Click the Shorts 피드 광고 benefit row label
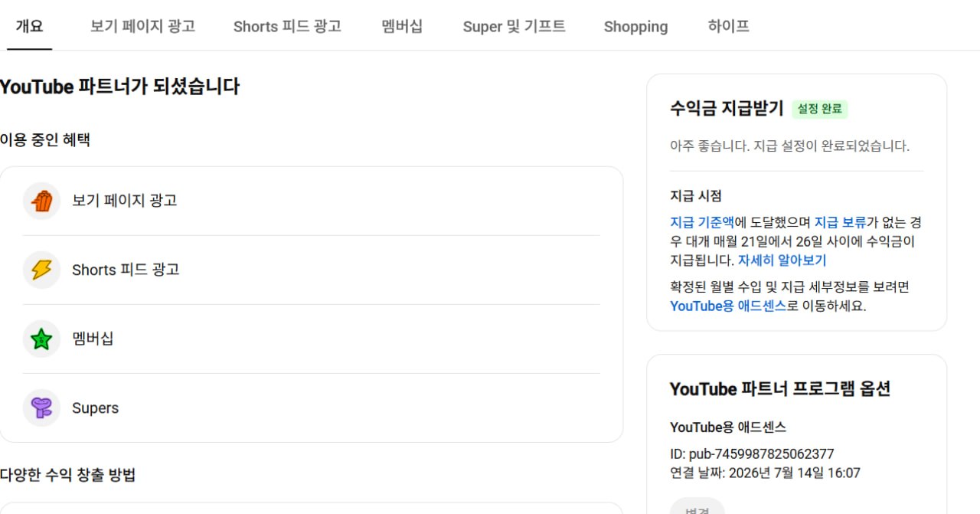 pos(126,270)
